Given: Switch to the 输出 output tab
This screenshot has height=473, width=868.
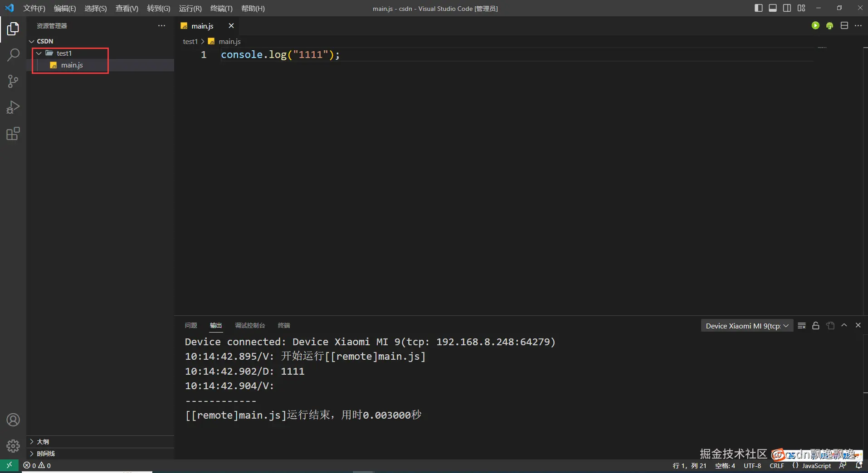Looking at the screenshot, I should pyautogui.click(x=216, y=325).
